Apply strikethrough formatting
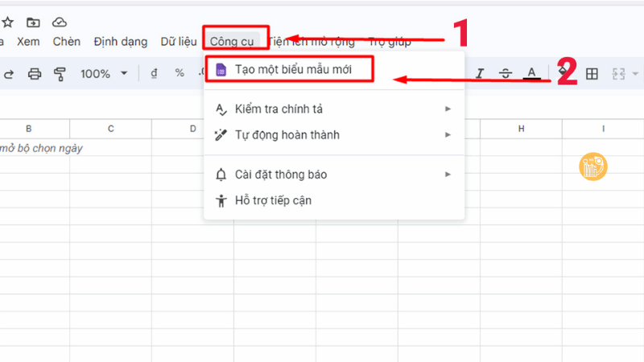Image resolution: width=644 pixels, height=362 pixels. pyautogui.click(x=505, y=74)
